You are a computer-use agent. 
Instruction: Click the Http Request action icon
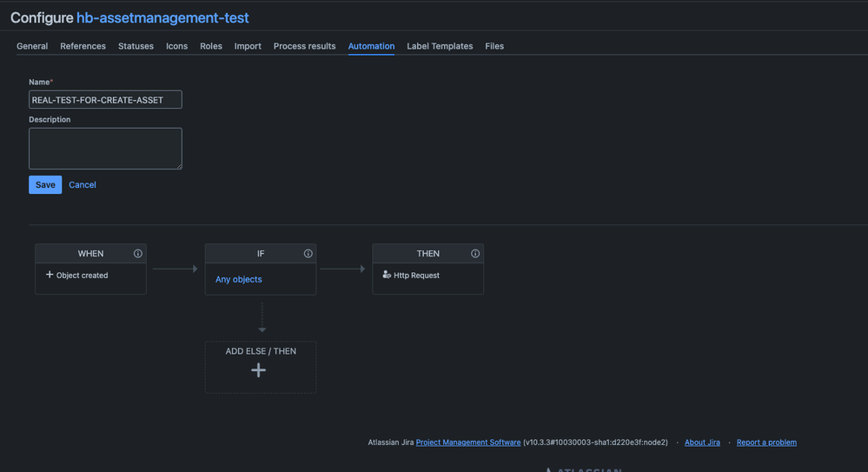pos(387,275)
